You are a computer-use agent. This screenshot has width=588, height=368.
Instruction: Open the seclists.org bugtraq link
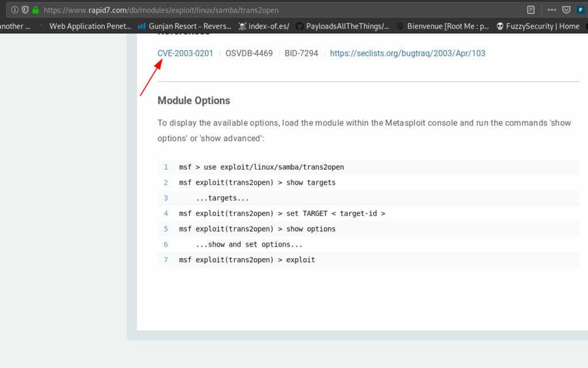(x=407, y=53)
